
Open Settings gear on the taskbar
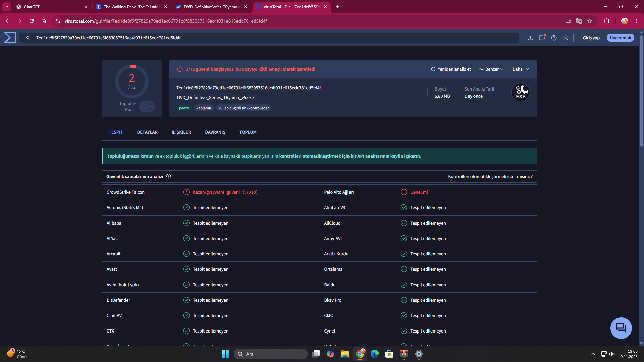pos(419,354)
